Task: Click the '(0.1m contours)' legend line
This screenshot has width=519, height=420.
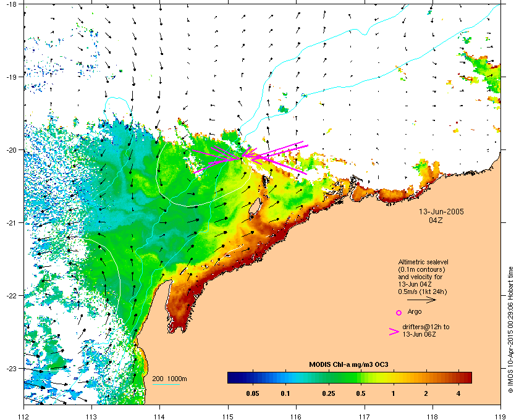Action: click(x=421, y=269)
